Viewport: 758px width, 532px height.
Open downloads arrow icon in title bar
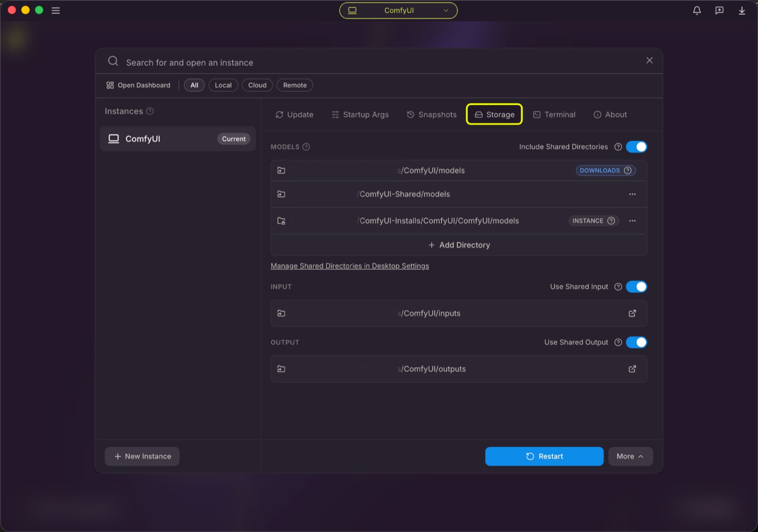[x=742, y=10]
